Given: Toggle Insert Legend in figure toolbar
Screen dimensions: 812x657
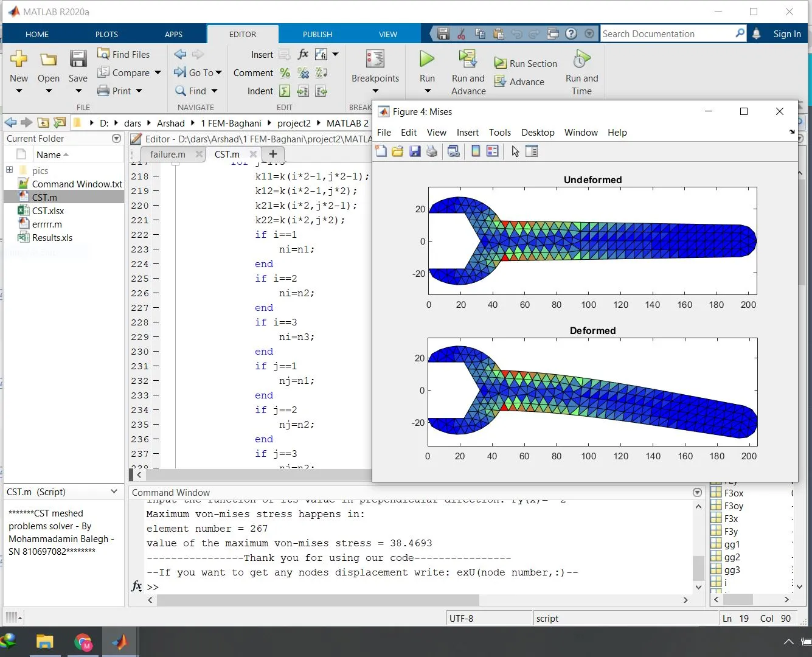Looking at the screenshot, I should (493, 151).
